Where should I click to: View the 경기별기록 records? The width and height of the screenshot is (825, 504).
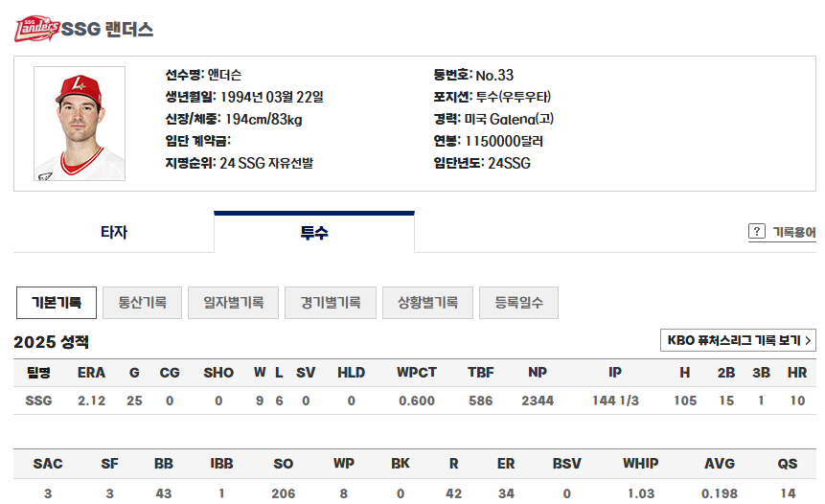click(331, 303)
